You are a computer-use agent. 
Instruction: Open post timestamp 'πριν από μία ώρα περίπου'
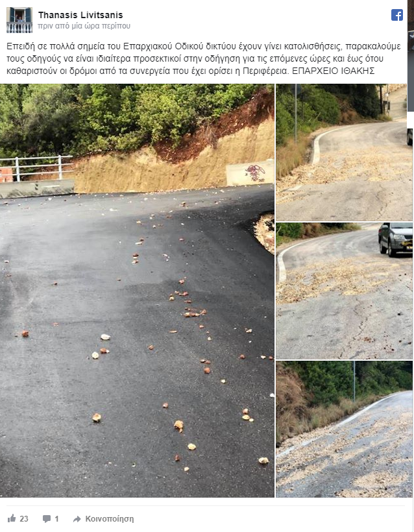[84, 26]
